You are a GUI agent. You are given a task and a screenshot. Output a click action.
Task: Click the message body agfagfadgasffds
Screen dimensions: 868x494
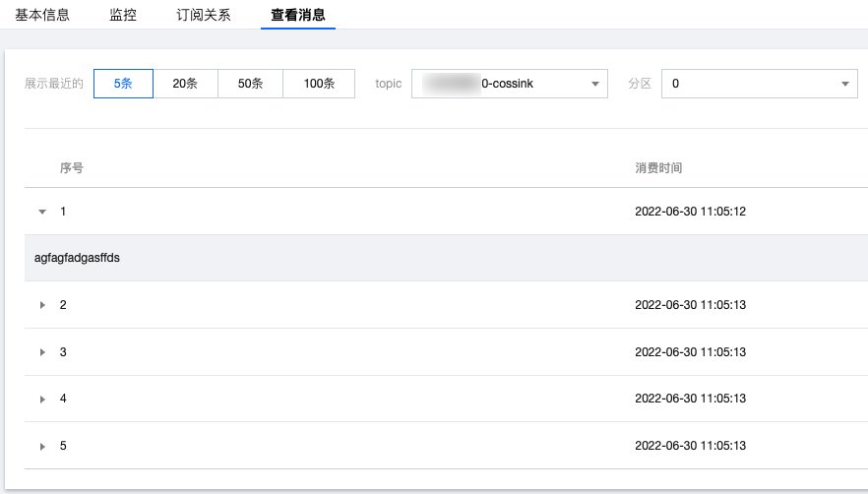pos(77,258)
